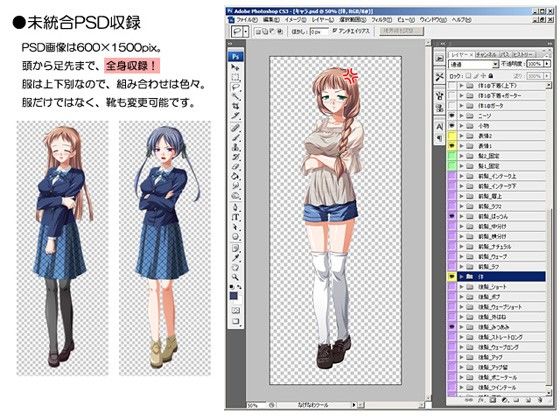
Task: Open the foreground color swatch
Action: (234, 296)
